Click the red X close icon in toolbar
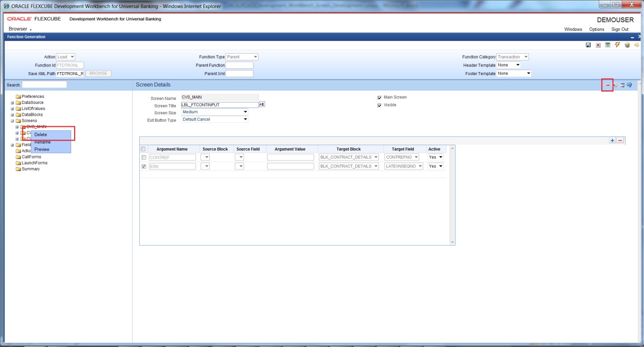The height and width of the screenshot is (347, 644). (x=598, y=45)
